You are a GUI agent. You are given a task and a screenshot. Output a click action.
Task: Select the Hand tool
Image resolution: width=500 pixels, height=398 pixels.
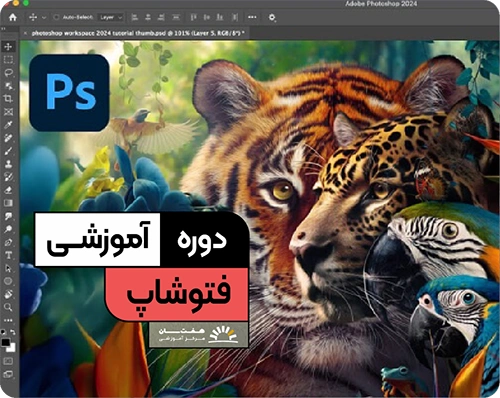click(8, 294)
